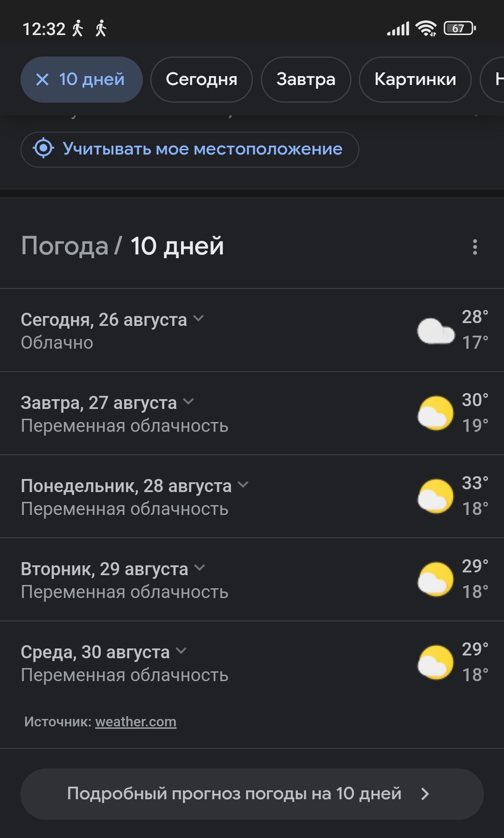
Task: Tap the cloudy icon for 26 августа
Action: [435, 331]
